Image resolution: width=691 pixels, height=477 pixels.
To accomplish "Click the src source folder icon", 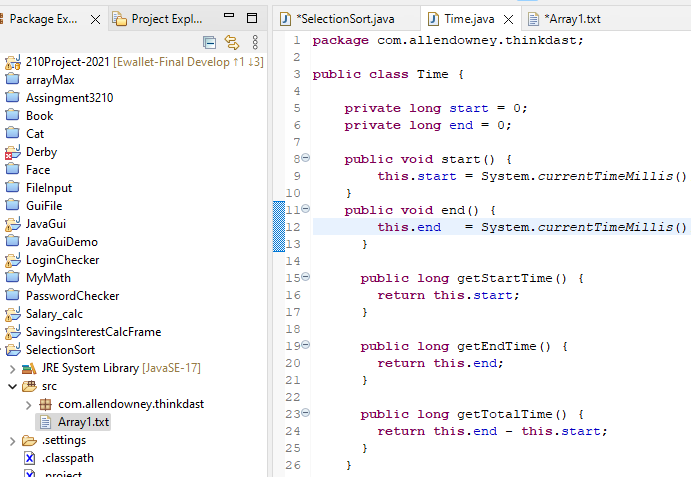I will tap(29, 386).
